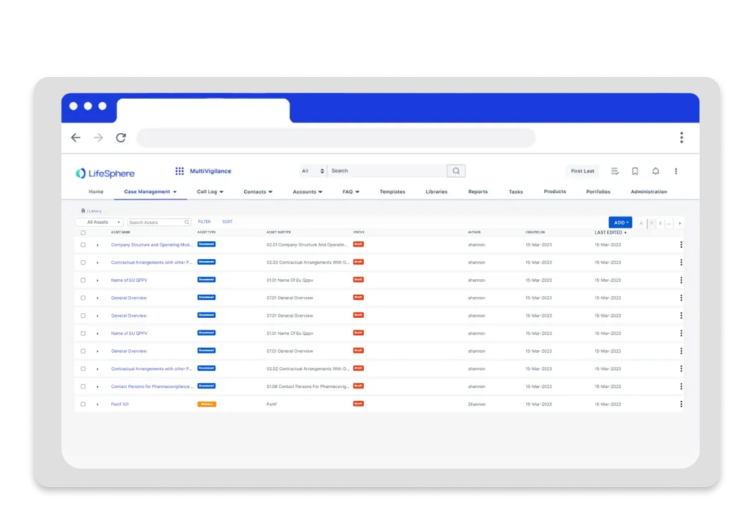744x532 pixels.
Task: Open the browser three-dot menu
Action: pyautogui.click(x=681, y=138)
